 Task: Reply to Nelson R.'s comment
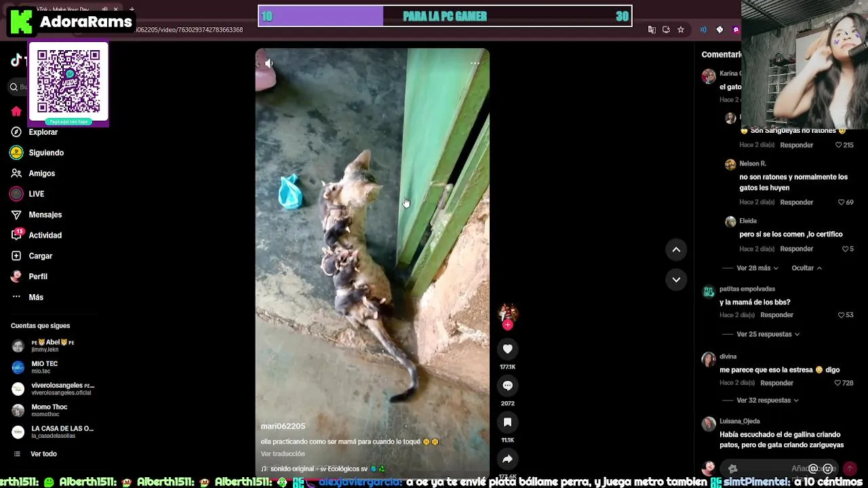796,202
